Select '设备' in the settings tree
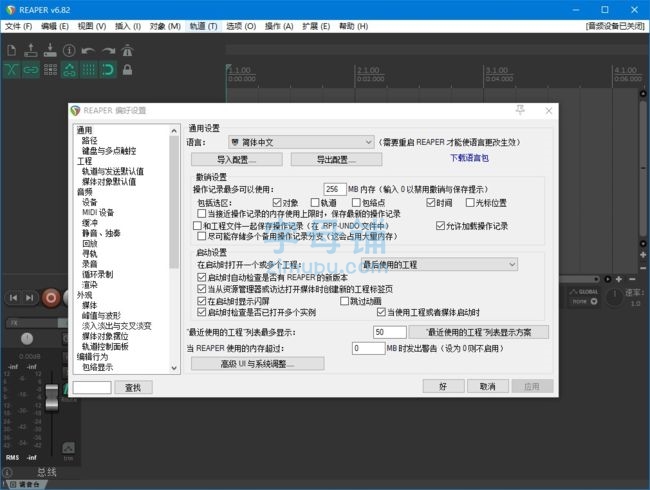This screenshot has width=650, height=490. pyautogui.click(x=90, y=202)
